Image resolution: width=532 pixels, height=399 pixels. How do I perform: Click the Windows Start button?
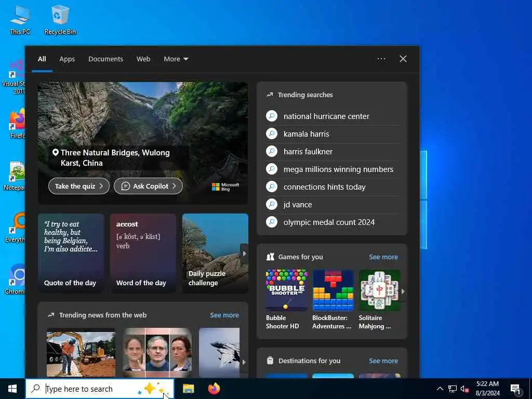(12, 389)
